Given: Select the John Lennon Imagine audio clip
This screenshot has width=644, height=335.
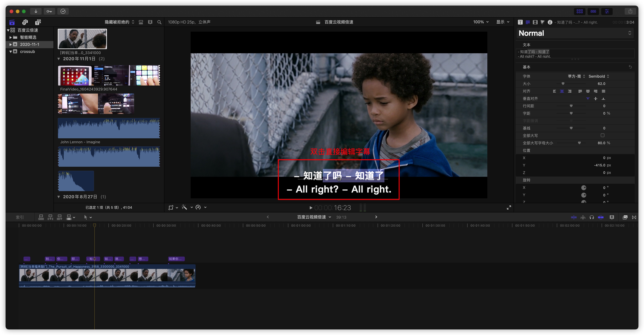Looking at the screenshot, I should pyautogui.click(x=109, y=128).
